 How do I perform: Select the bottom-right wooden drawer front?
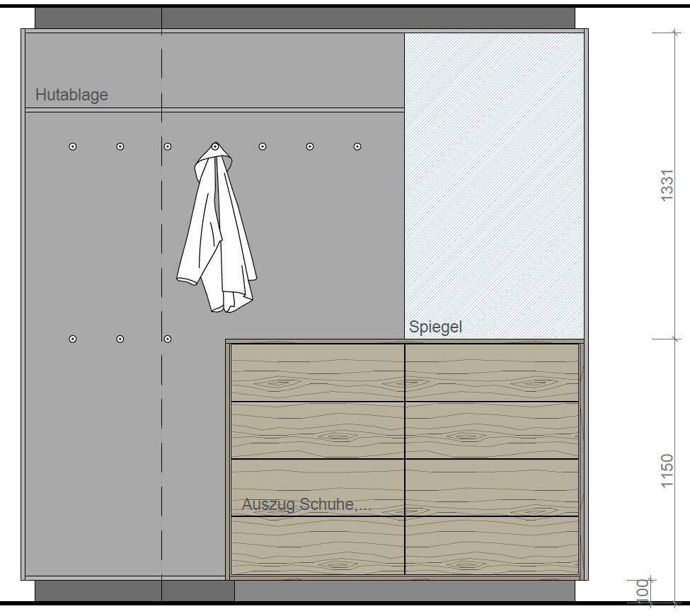pyautogui.click(x=492, y=545)
